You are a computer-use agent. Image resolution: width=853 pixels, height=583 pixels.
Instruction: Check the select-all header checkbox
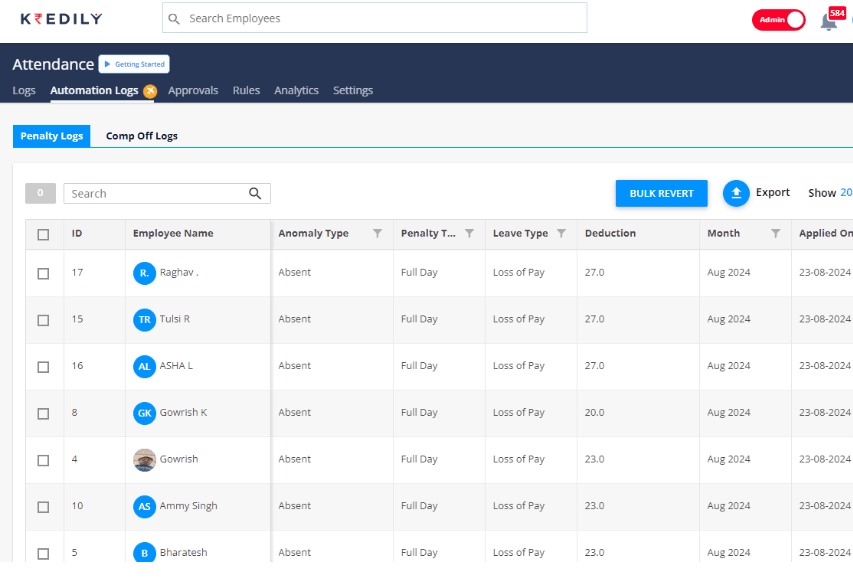[43, 235]
